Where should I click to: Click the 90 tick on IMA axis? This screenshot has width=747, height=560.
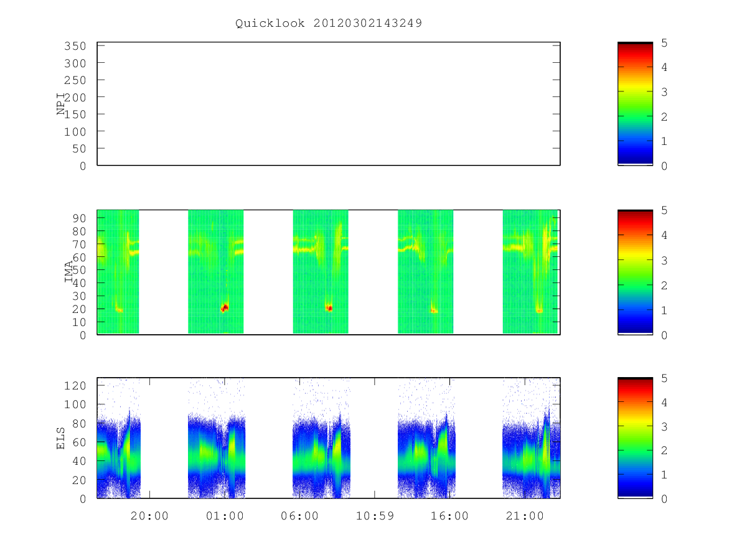pyautogui.click(x=80, y=217)
